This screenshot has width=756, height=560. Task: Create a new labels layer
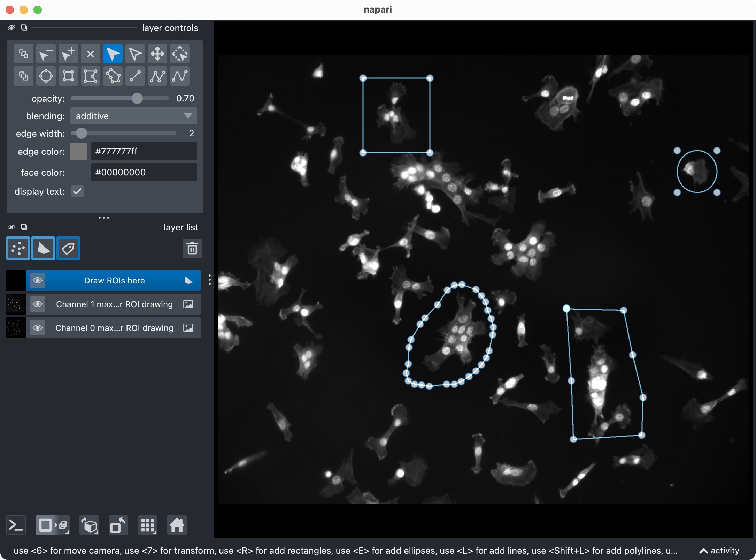click(x=68, y=248)
